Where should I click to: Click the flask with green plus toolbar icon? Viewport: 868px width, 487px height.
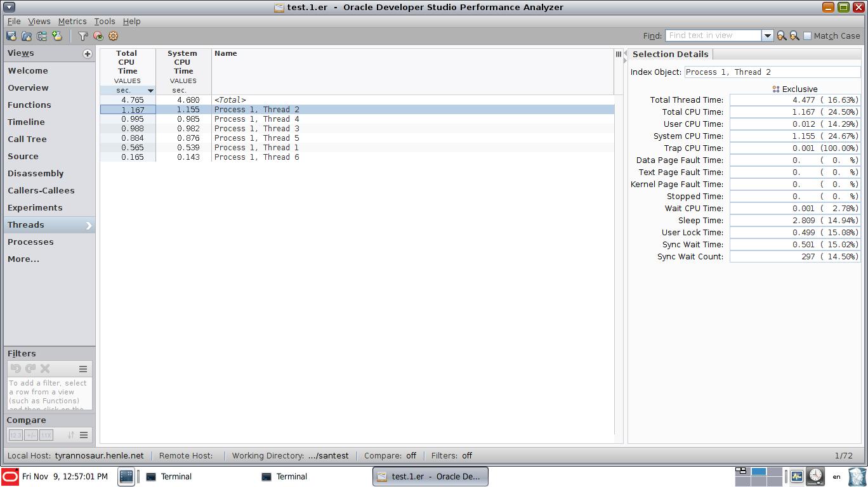(x=57, y=36)
